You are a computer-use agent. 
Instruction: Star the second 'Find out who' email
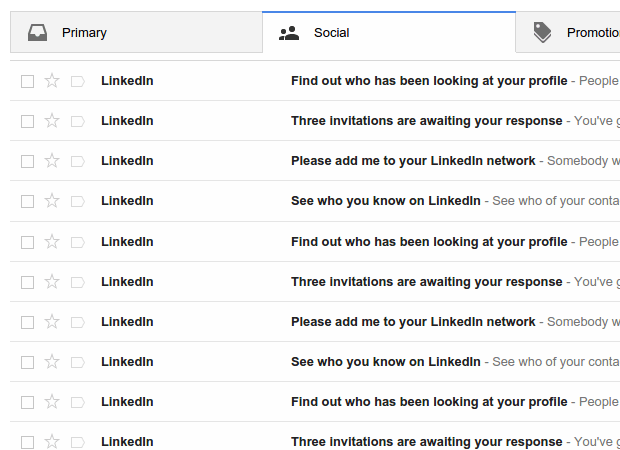52,241
